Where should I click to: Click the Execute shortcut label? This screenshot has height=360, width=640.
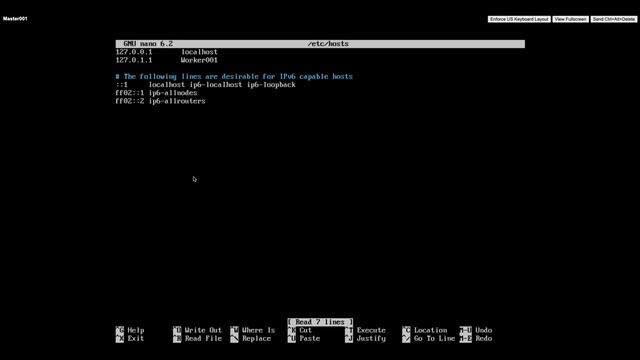click(371, 330)
